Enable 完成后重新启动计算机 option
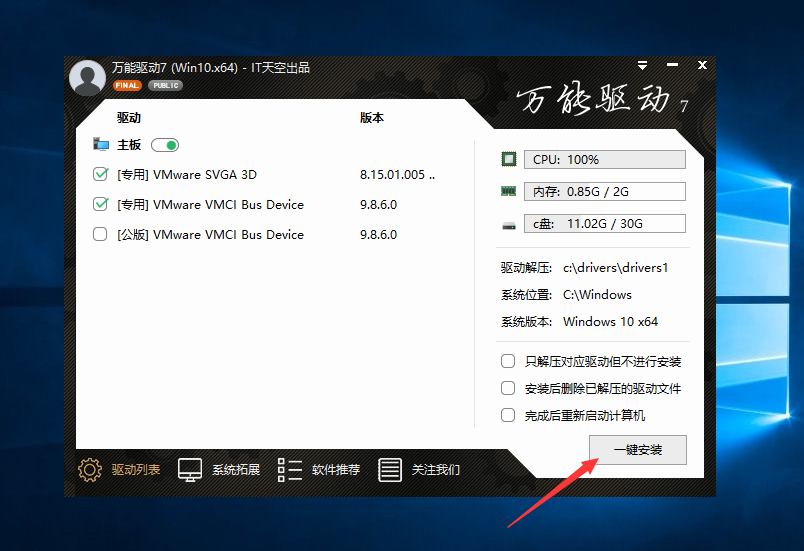The image size is (804, 551). (508, 415)
